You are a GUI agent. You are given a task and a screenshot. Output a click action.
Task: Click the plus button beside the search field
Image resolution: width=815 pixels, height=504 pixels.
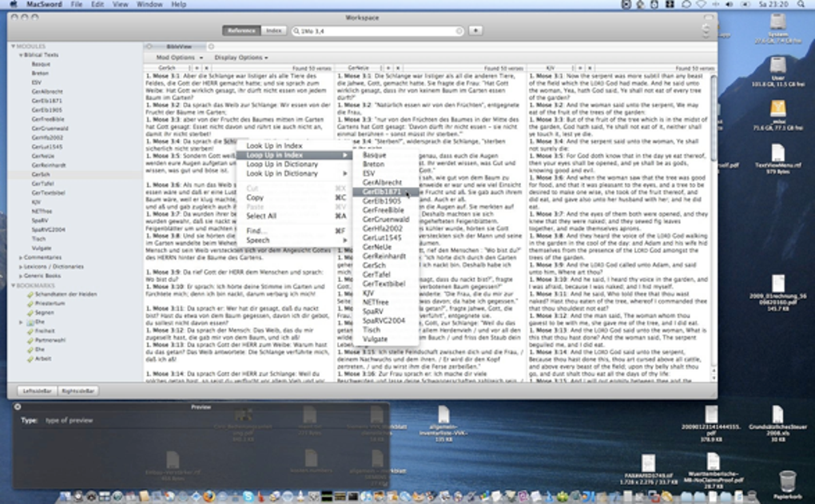coord(475,30)
